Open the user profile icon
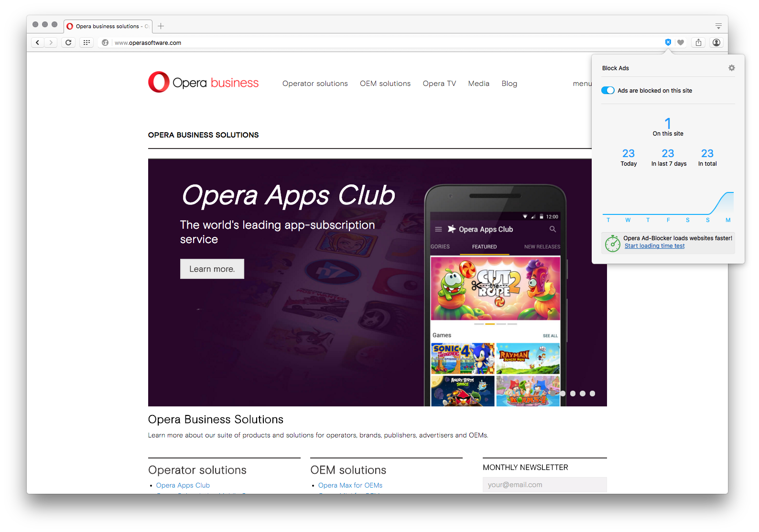This screenshot has width=759, height=532. point(716,43)
